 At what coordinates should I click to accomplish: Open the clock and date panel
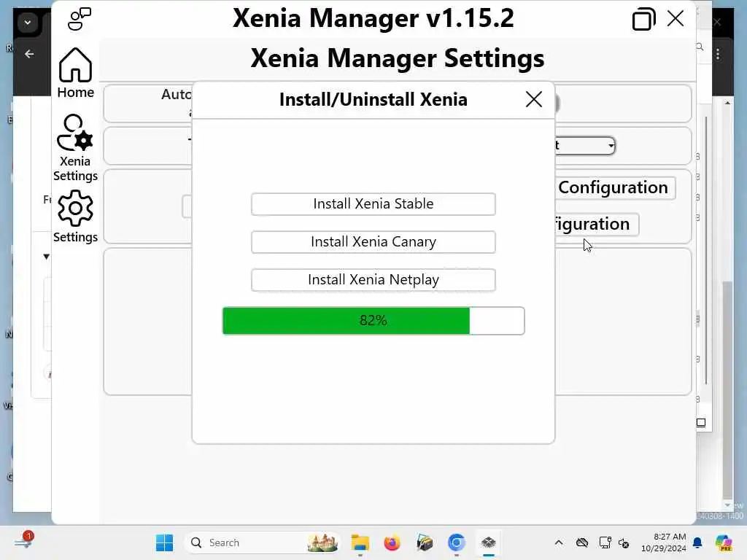point(663,542)
